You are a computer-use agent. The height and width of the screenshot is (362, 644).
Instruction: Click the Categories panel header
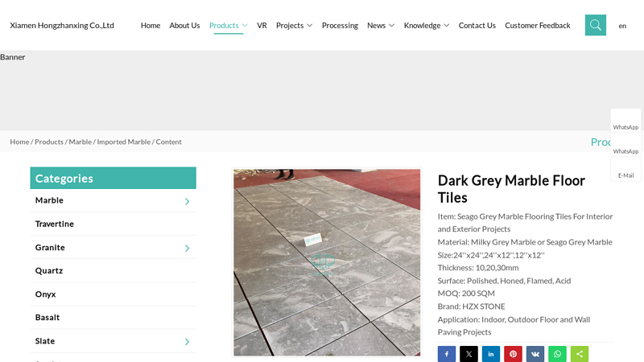(113, 178)
